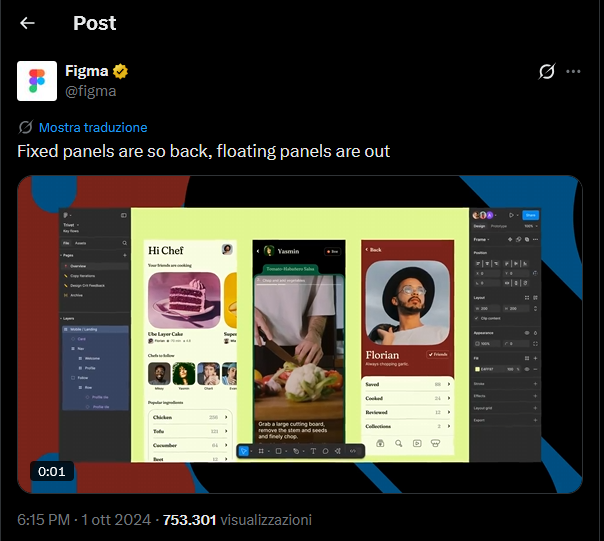This screenshot has height=541, width=604.
Task: Add a fill with the Fill plus icon
Action: tap(535, 358)
